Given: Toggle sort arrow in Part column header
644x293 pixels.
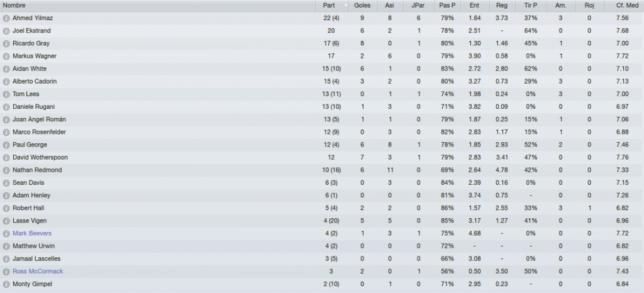Looking at the screenshot, I should coord(346,6).
